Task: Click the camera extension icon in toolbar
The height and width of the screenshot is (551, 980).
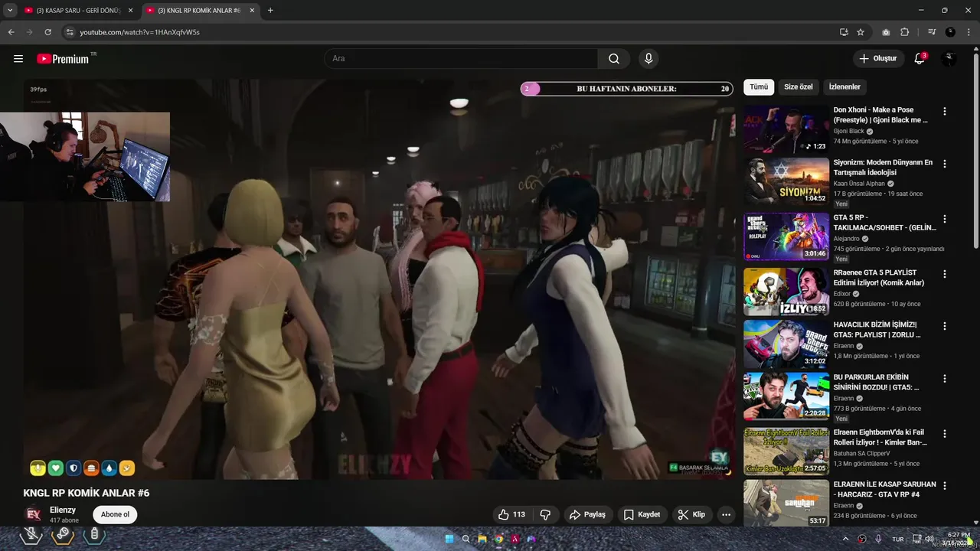Action: coord(886,32)
